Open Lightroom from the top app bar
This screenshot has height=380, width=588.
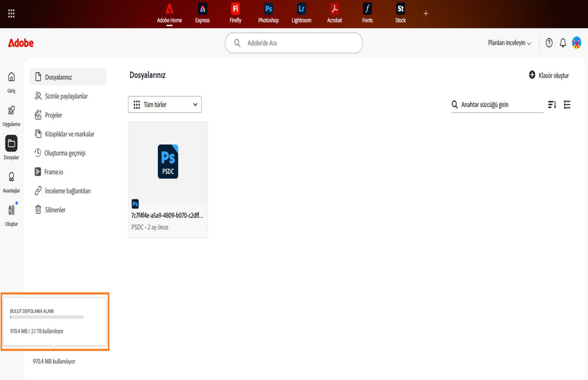click(x=301, y=13)
